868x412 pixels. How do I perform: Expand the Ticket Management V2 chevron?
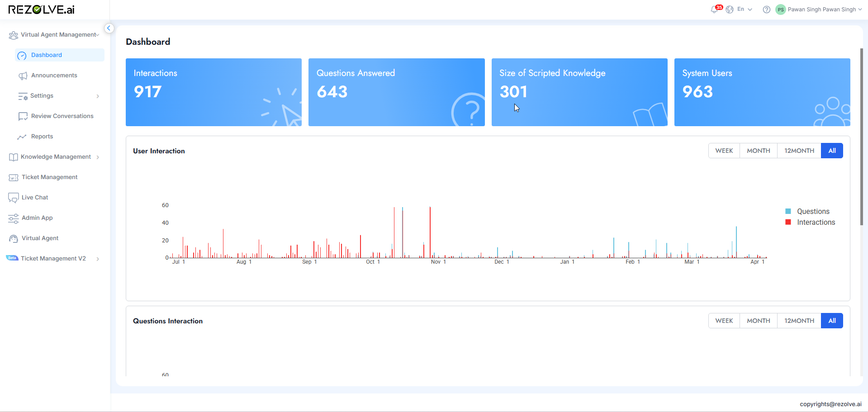click(x=98, y=259)
